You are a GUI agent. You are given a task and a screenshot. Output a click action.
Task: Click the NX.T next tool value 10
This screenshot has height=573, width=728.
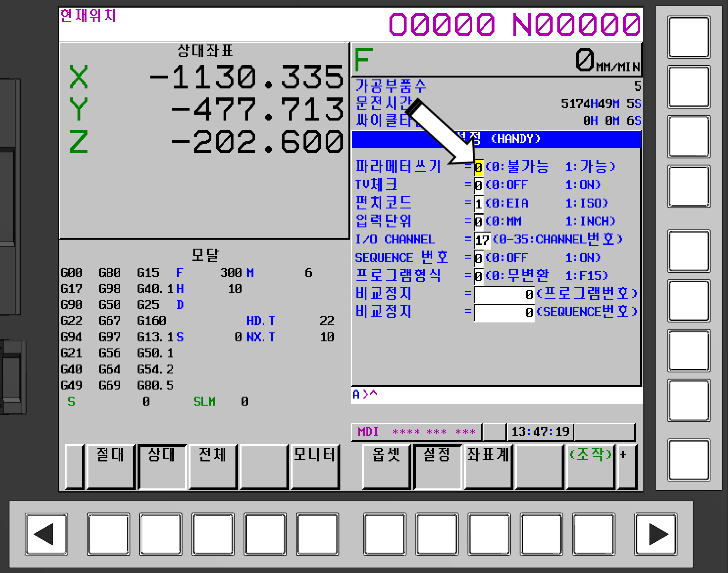point(327,337)
